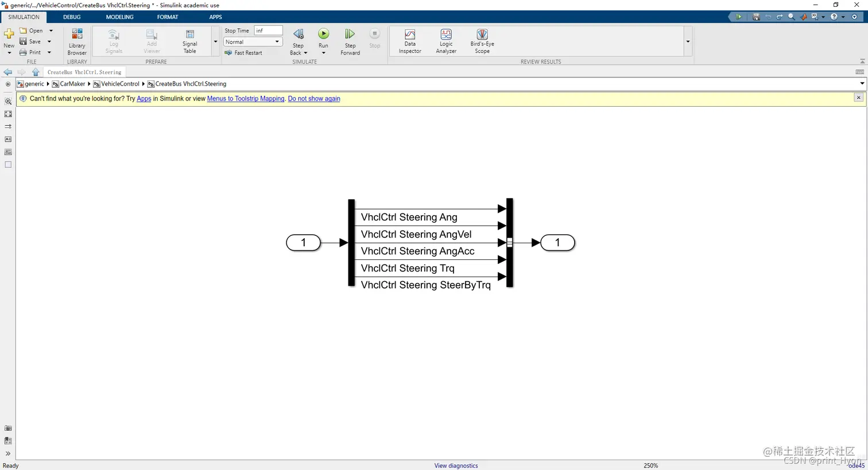Click the Step Back icon

click(298, 34)
